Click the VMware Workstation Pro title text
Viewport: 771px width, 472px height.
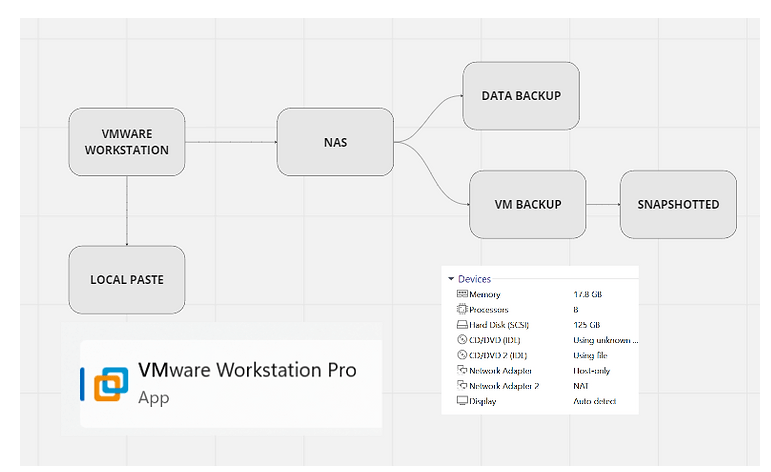click(x=247, y=370)
